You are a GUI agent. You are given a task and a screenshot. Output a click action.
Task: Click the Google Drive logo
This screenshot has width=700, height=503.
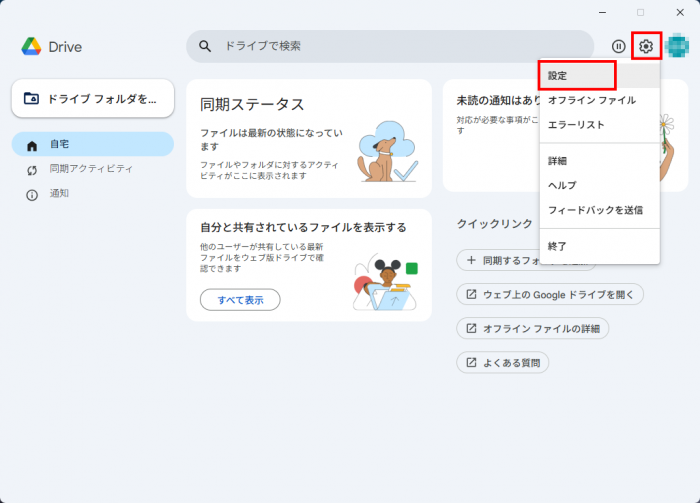pyautogui.click(x=32, y=46)
